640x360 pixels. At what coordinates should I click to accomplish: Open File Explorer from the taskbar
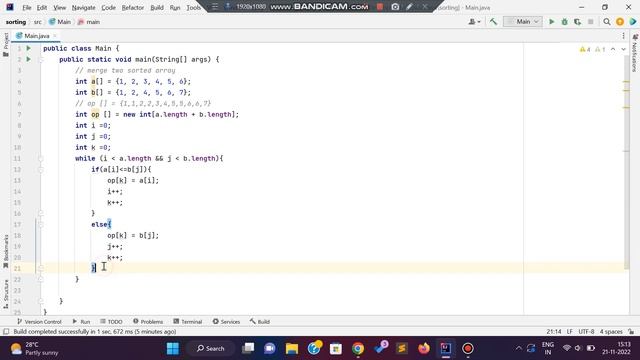291,349
